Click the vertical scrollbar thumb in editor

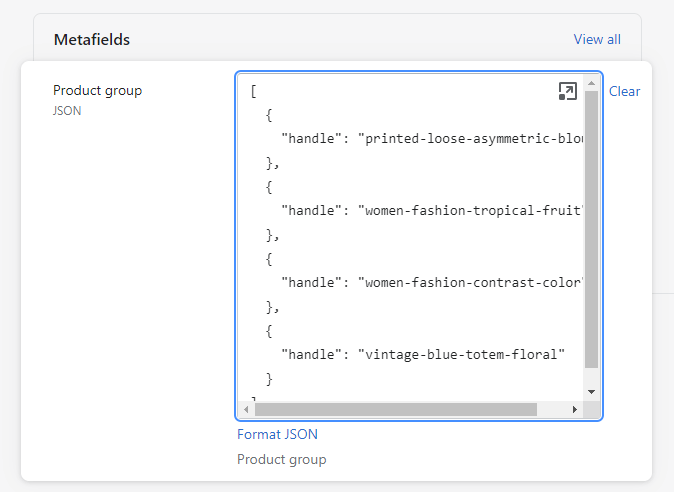[x=591, y=230]
